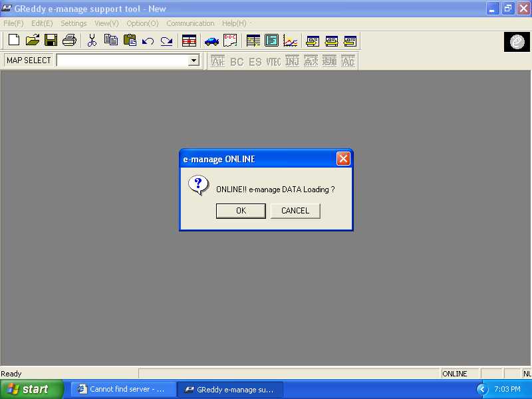Click the scissors Cut icon

(92, 41)
